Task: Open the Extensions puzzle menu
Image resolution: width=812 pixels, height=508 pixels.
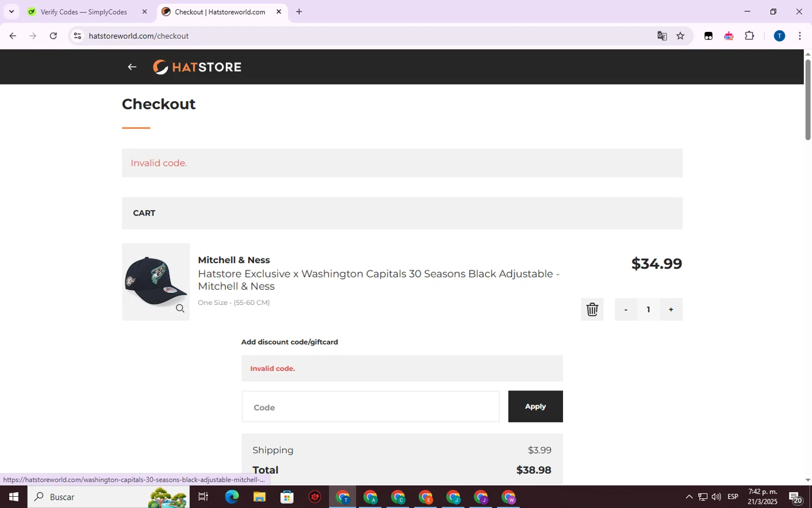Action: (749, 36)
